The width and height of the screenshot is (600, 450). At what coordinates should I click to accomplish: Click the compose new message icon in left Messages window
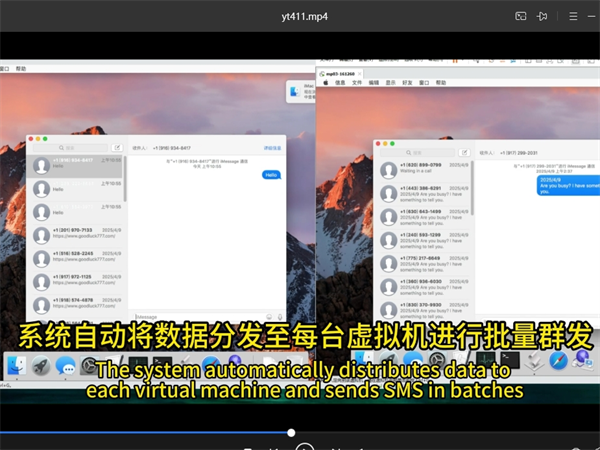click(x=118, y=147)
